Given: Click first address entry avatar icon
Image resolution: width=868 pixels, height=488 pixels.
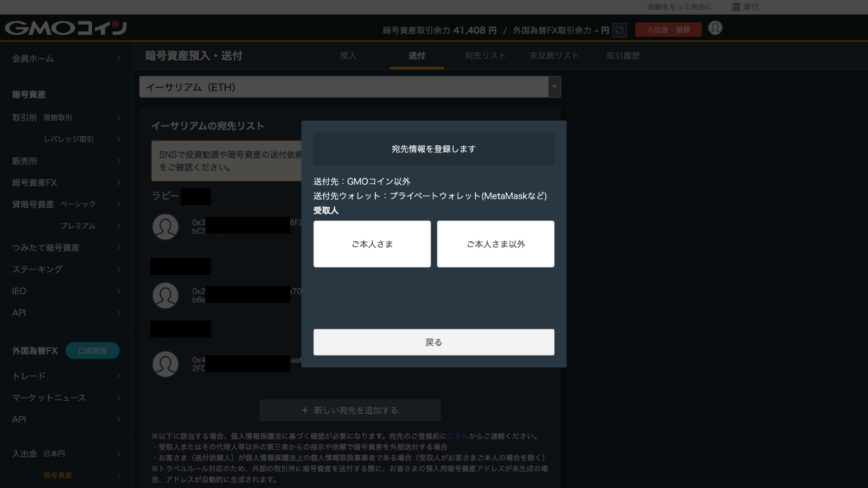Looking at the screenshot, I should pyautogui.click(x=165, y=227).
